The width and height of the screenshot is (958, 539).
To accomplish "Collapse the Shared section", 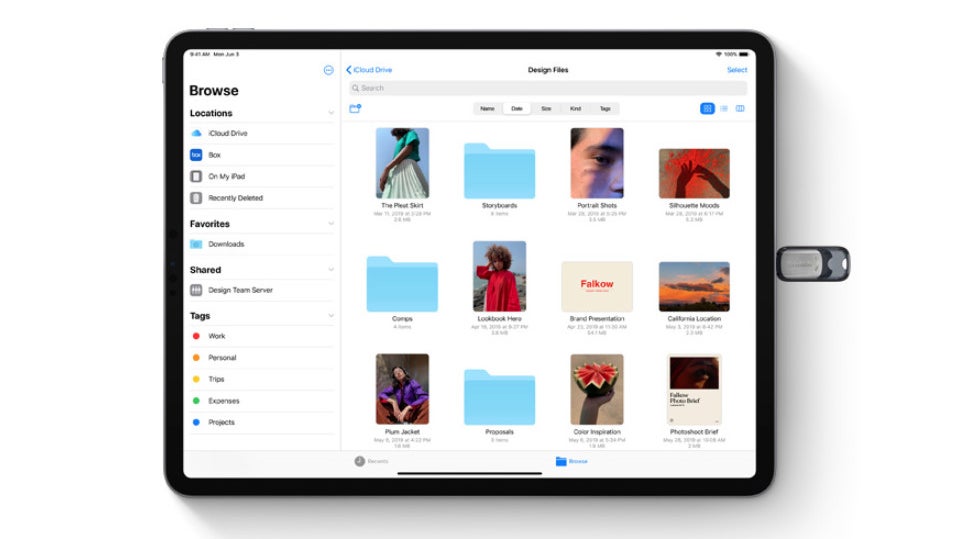I will point(331,270).
